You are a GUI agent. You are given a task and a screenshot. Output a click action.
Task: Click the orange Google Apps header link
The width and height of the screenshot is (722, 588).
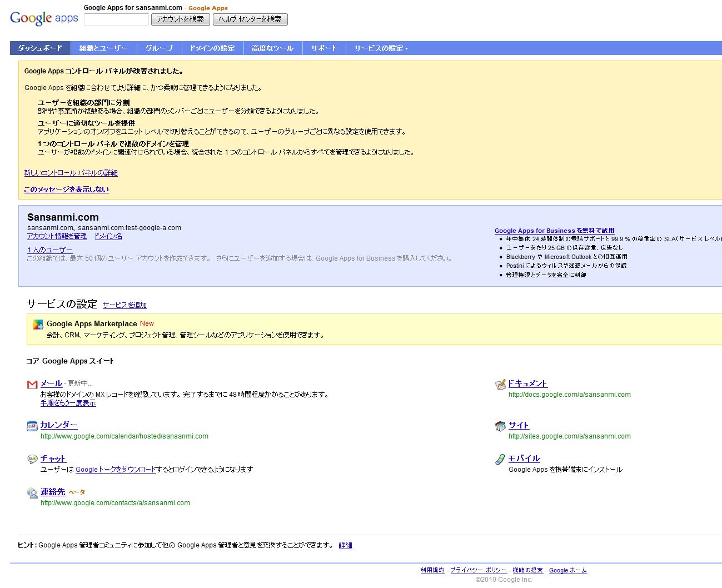208,8
